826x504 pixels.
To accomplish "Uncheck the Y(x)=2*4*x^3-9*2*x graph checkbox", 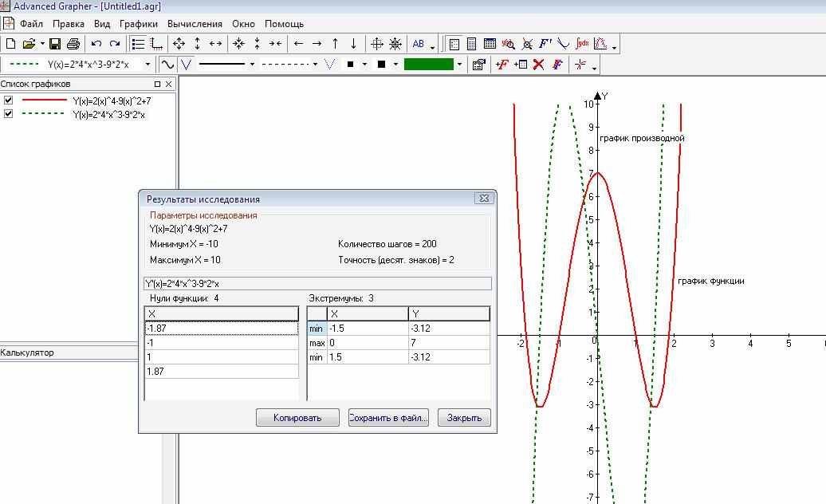I will pos(9,114).
